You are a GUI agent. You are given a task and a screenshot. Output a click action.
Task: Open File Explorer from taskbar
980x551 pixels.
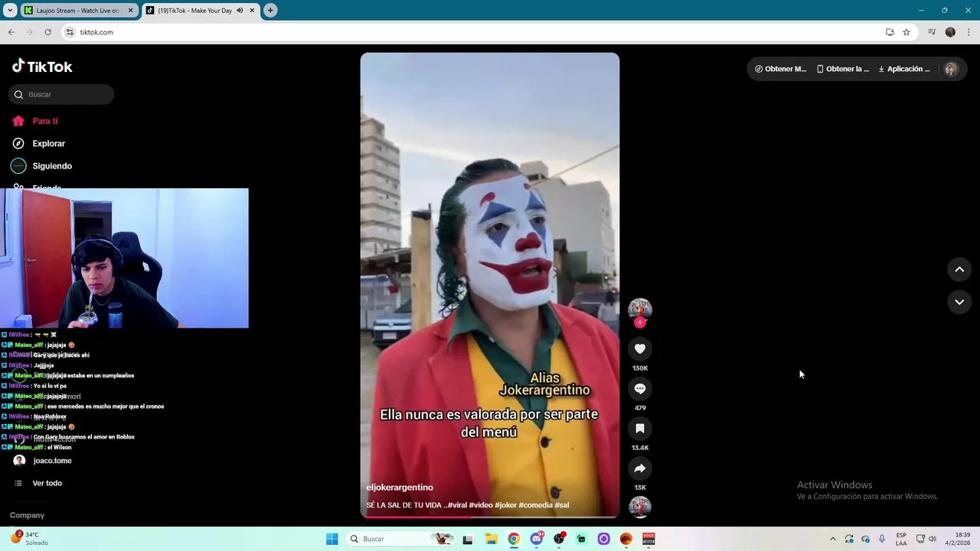tap(491, 539)
